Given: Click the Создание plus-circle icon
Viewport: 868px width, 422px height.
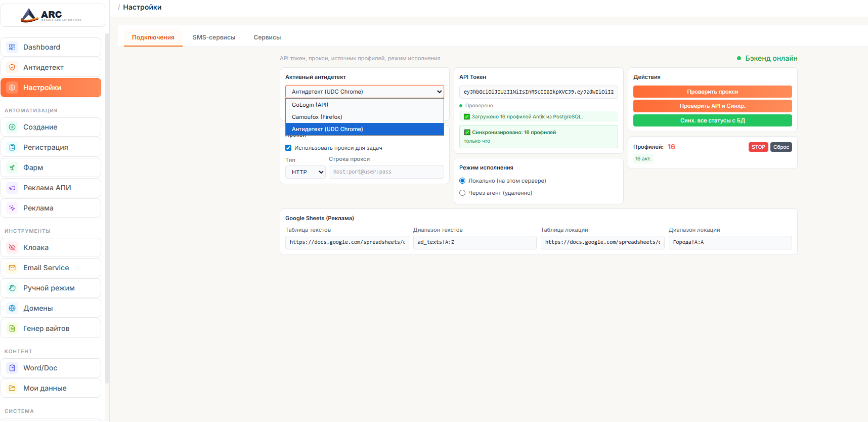Looking at the screenshot, I should pyautogui.click(x=12, y=127).
